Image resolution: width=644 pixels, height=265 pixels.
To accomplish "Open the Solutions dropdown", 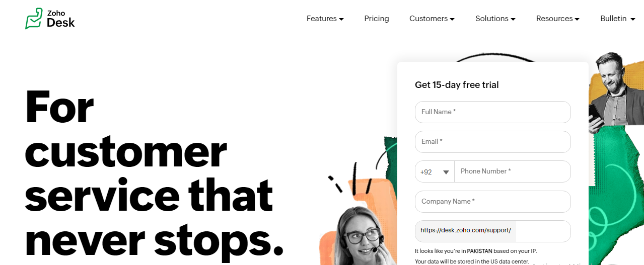I will [495, 19].
